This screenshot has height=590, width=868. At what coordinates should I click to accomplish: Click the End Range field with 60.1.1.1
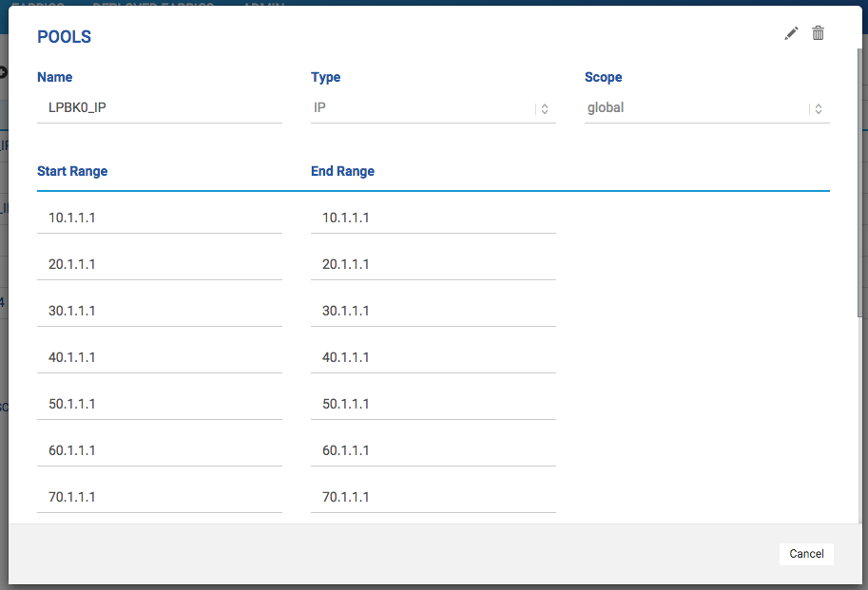coord(433,450)
